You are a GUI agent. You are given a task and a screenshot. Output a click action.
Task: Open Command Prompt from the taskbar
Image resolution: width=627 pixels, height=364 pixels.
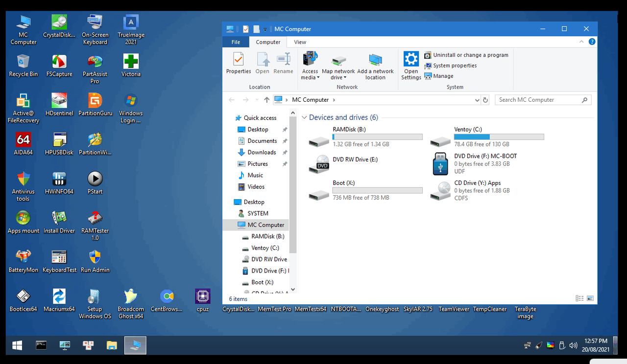coord(41,345)
